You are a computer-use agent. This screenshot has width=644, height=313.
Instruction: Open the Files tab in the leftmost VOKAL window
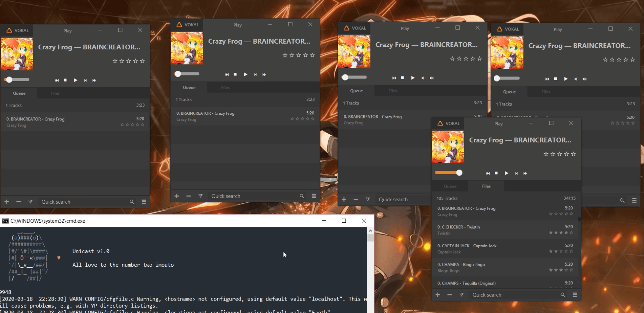55,93
